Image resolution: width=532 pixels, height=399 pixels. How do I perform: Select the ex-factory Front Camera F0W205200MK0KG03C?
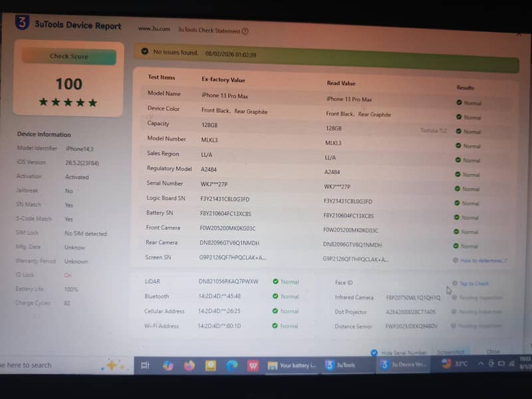point(227,228)
